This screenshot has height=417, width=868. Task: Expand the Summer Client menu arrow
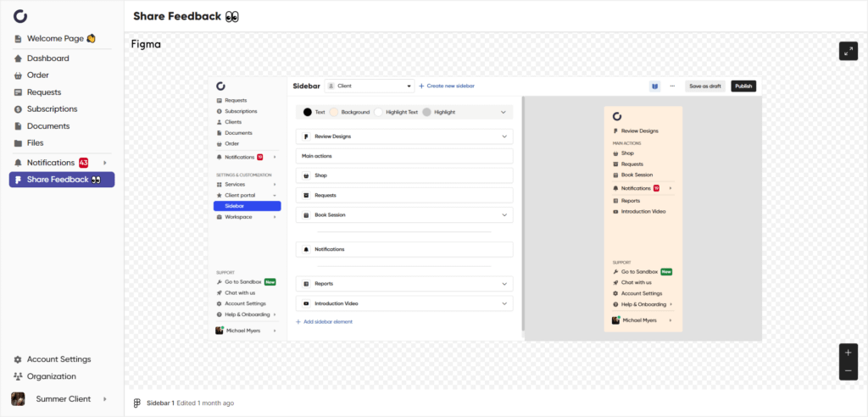104,398
